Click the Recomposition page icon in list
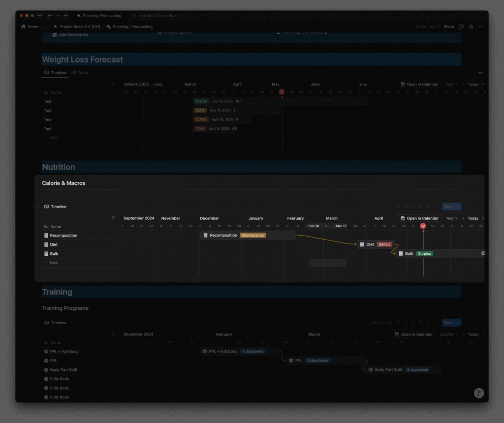The height and width of the screenshot is (423, 504). [46, 236]
